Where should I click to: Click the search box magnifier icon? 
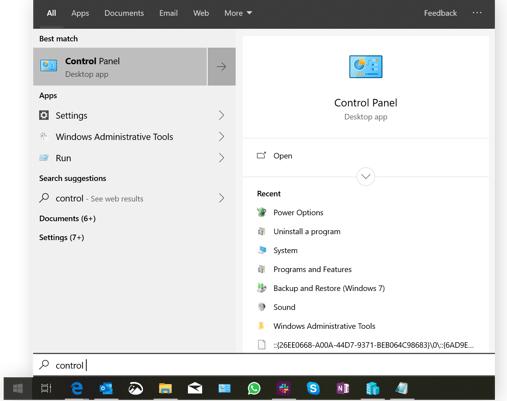coord(44,365)
